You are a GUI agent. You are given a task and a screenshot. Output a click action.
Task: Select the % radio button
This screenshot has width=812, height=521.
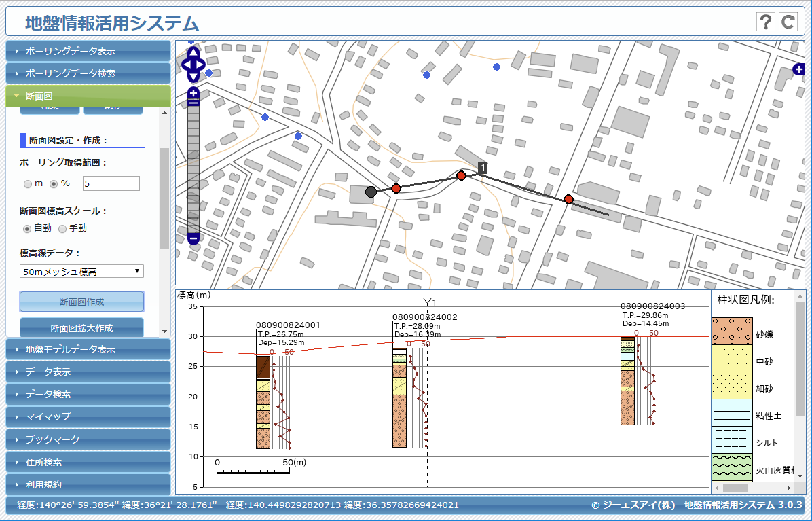coord(54,184)
